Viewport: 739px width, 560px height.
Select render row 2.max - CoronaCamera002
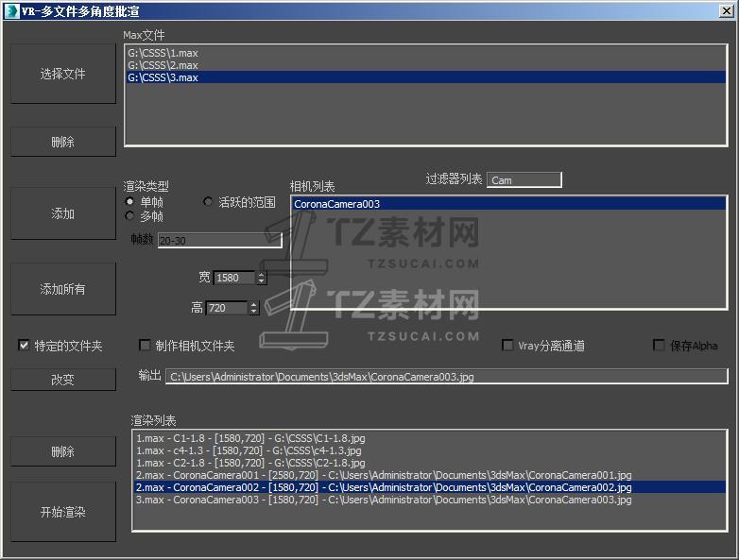430,487
